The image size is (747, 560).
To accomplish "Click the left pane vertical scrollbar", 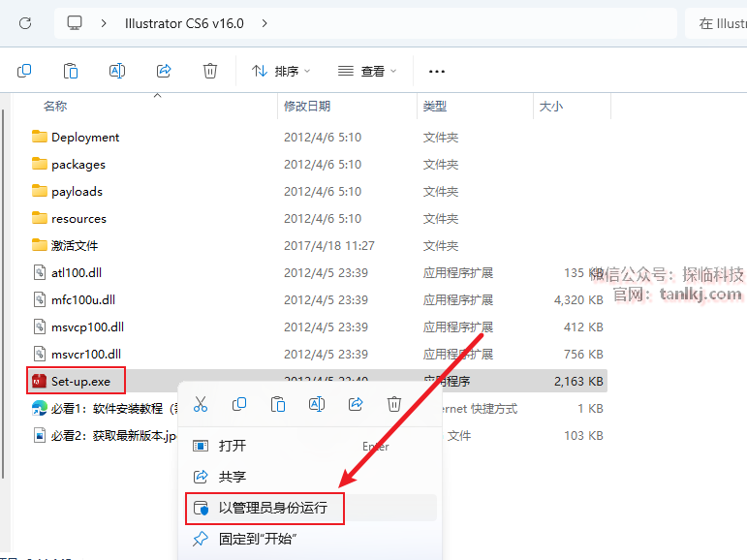I will (x=3, y=294).
